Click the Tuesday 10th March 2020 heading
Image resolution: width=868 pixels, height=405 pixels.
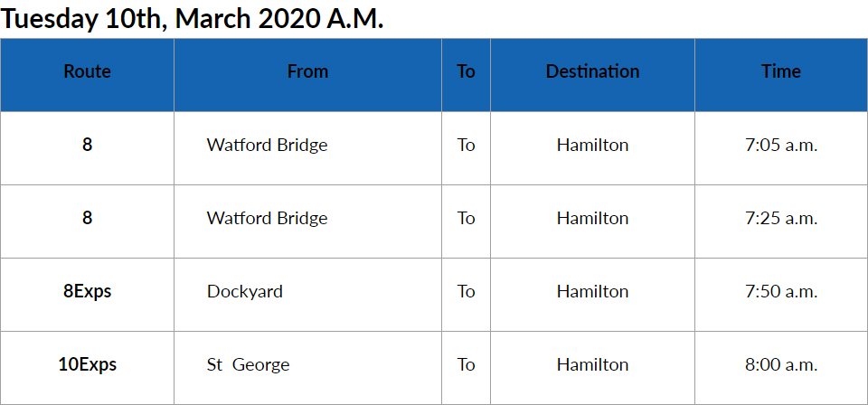(192, 20)
